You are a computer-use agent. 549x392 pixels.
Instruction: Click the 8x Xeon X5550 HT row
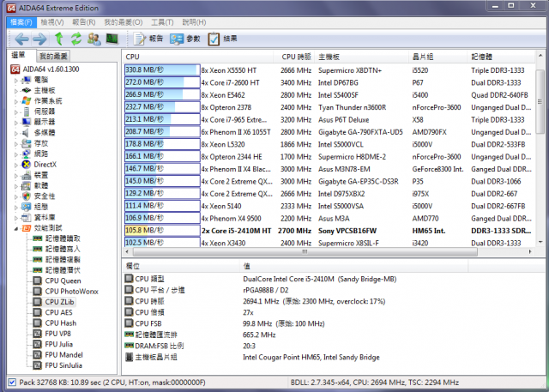coord(329,70)
